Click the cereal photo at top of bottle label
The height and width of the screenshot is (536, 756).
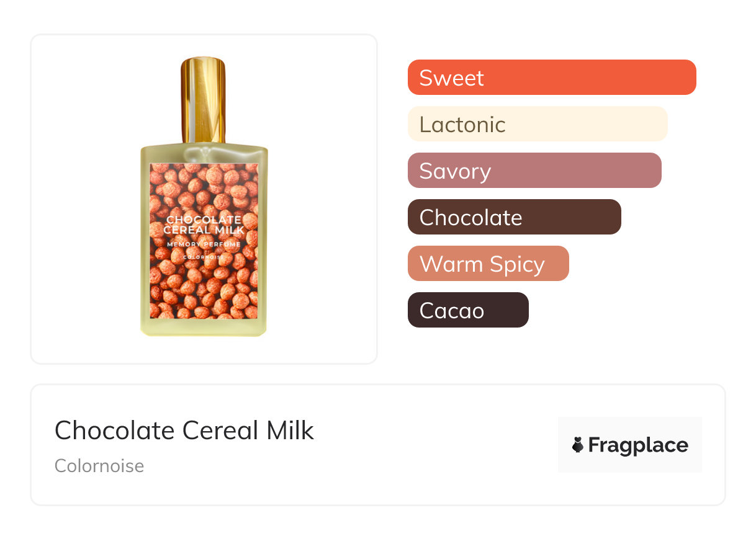tap(204, 183)
